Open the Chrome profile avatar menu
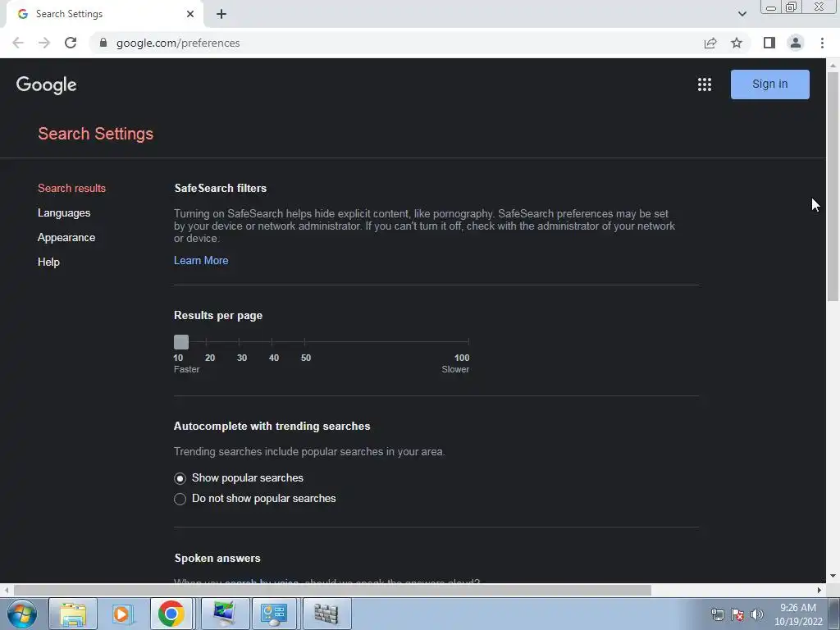The image size is (840, 630). coord(796,43)
